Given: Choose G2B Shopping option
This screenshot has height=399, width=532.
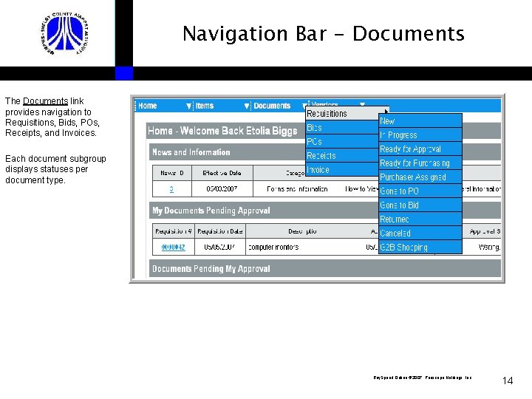Looking at the screenshot, I should point(420,247).
